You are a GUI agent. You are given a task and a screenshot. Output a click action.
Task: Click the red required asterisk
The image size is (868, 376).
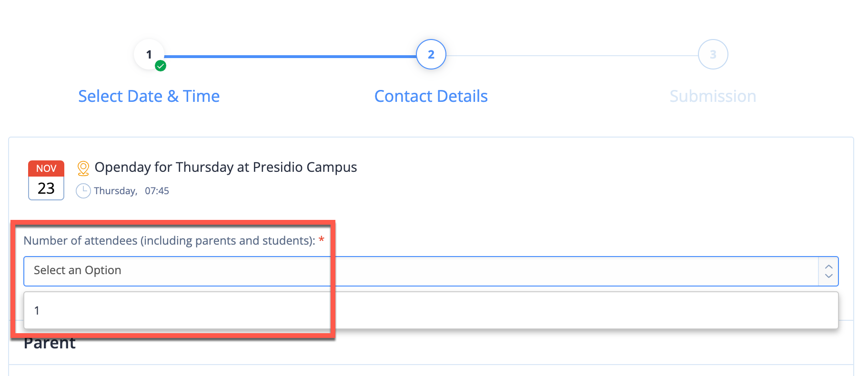click(x=322, y=239)
